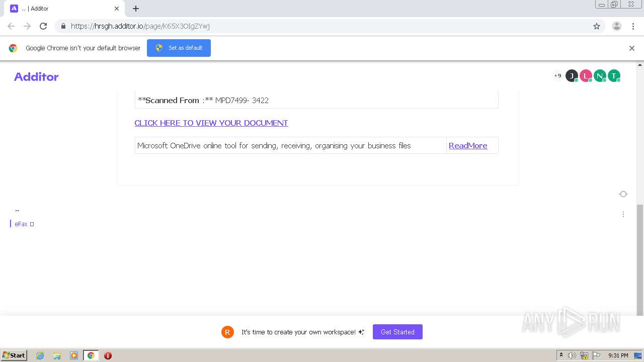Open Chrome's three-dot settings menu

click(x=633, y=26)
